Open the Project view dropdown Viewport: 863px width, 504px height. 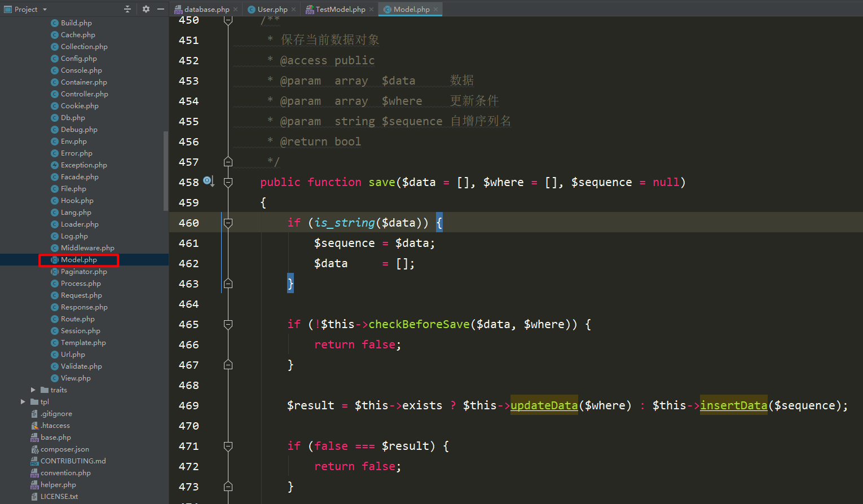coord(45,10)
